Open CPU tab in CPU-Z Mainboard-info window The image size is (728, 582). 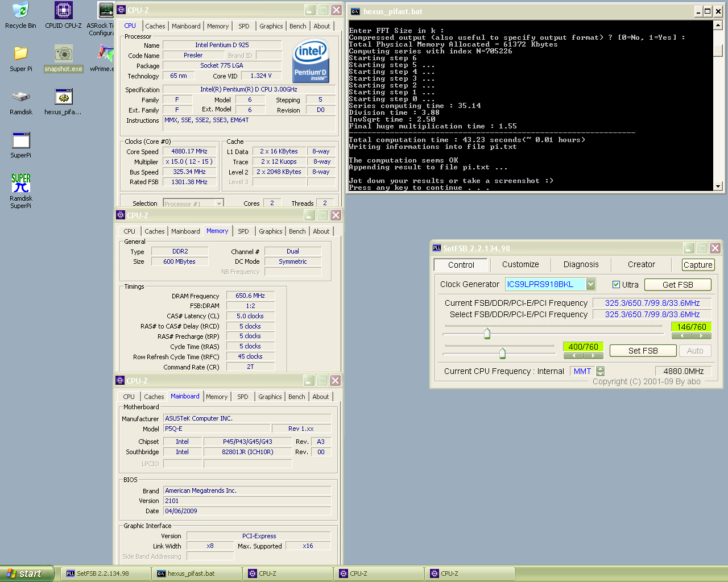(129, 397)
